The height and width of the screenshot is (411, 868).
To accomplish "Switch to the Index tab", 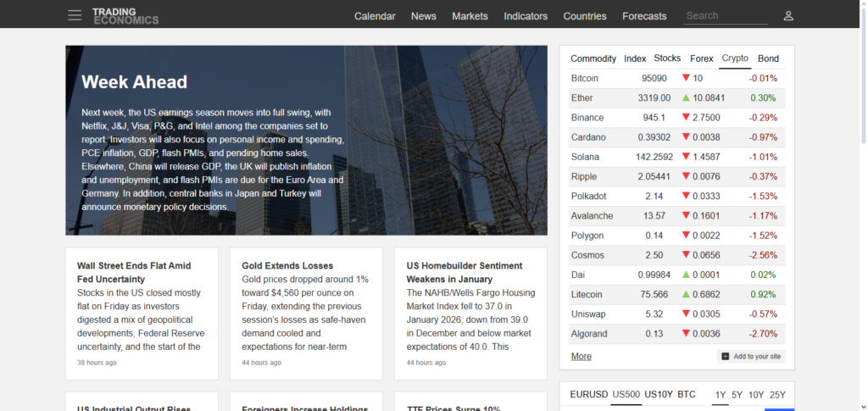I will tap(635, 58).
